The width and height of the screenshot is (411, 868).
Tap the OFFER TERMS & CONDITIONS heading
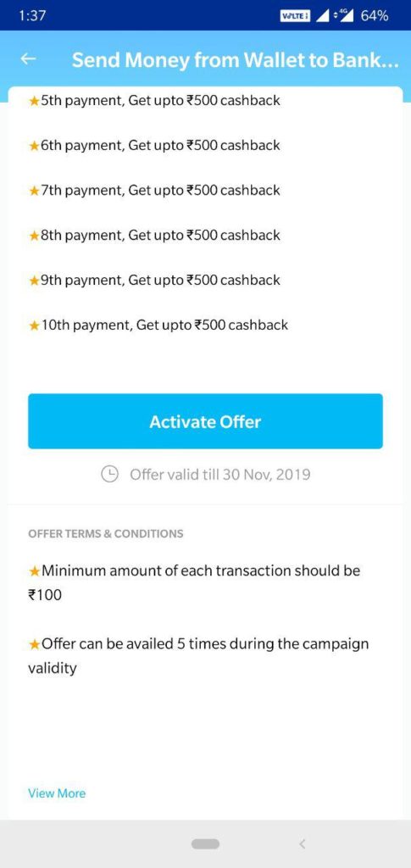point(106,534)
